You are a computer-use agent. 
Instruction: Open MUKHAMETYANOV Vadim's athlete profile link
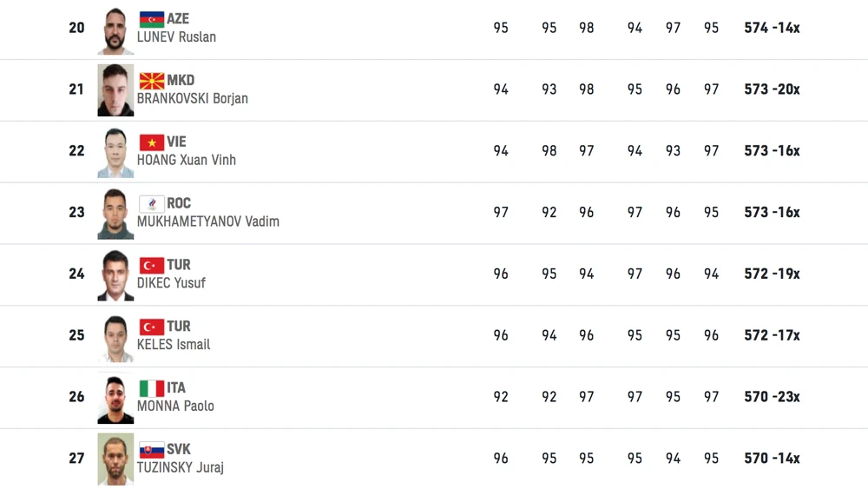point(208,221)
